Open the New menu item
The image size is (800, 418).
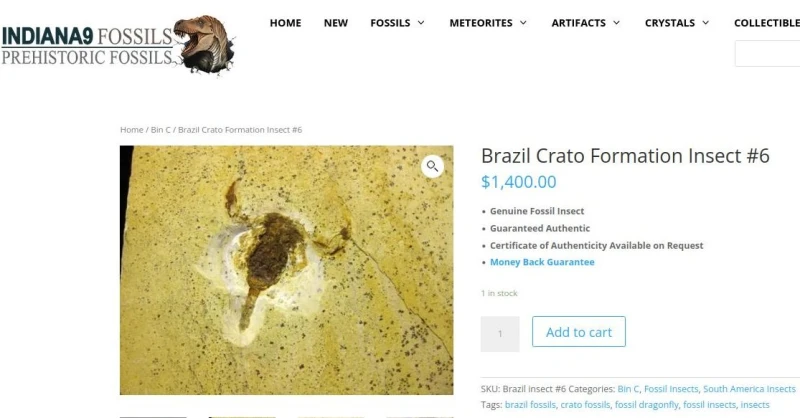click(x=336, y=23)
